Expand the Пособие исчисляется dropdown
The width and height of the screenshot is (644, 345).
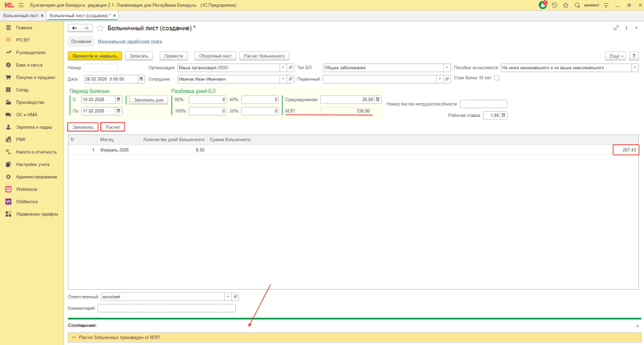click(x=635, y=67)
